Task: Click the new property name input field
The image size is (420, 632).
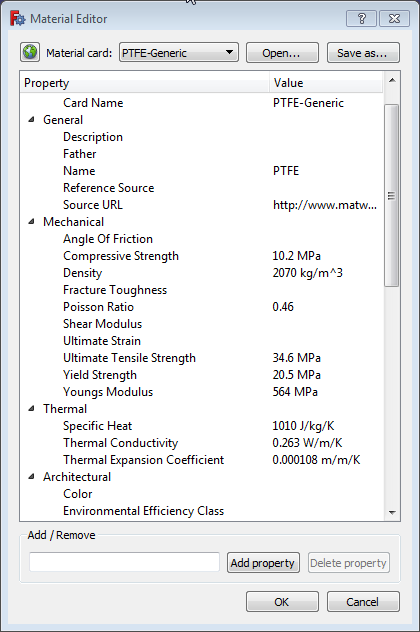Action: click(124, 562)
